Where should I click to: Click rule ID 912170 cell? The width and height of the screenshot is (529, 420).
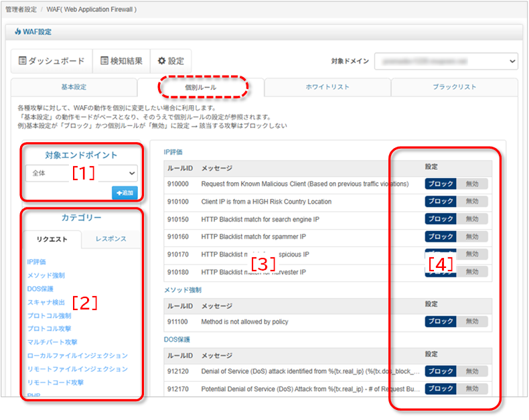pyautogui.click(x=178, y=389)
